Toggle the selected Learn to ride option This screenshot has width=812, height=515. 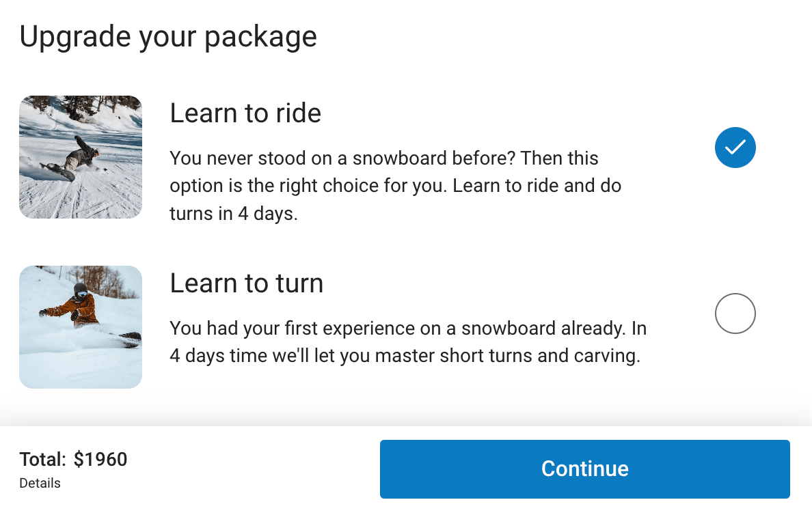coord(735,147)
